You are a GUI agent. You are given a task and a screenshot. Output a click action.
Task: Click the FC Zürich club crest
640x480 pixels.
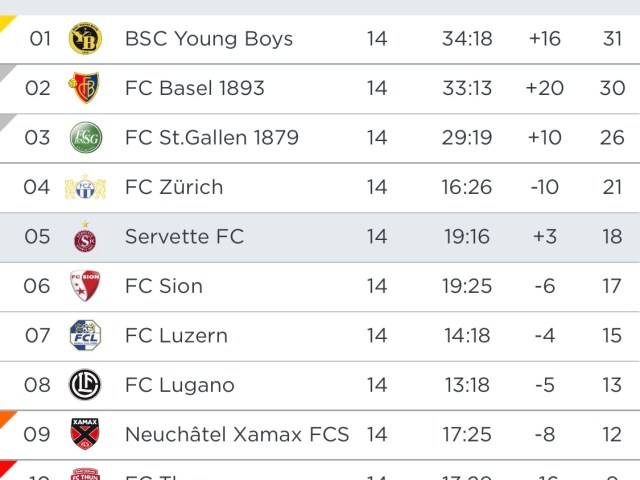click(x=85, y=187)
